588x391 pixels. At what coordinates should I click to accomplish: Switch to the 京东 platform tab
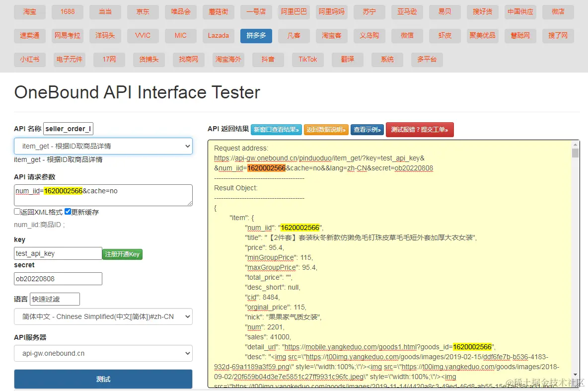143,12
